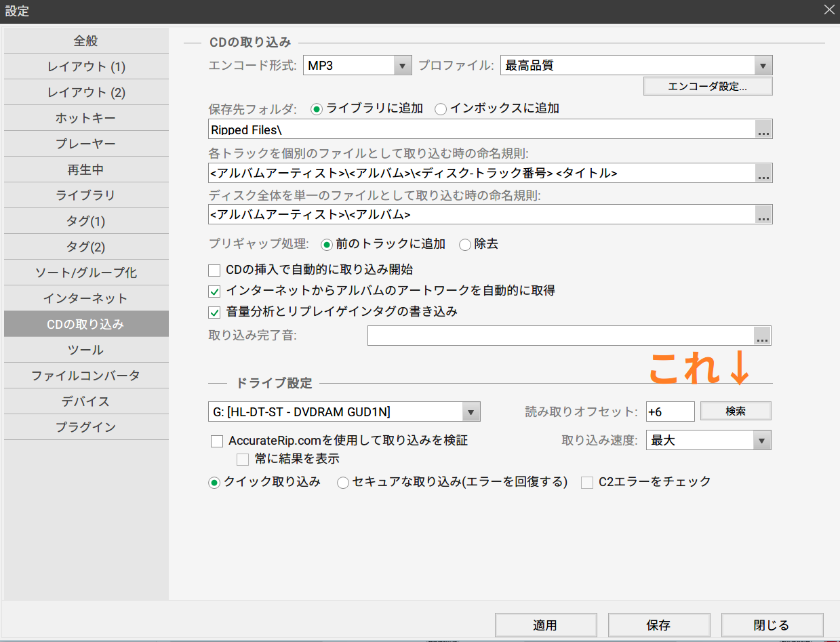Go to ライブラリ settings
Viewport: 840px width, 642px height.
pos(86,195)
